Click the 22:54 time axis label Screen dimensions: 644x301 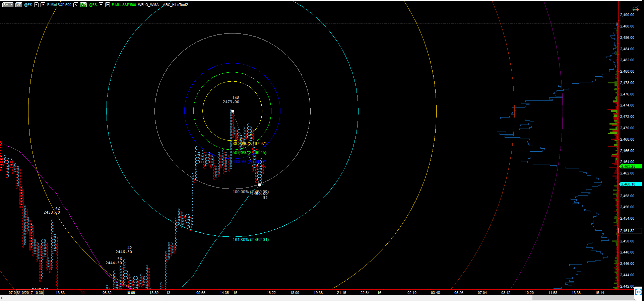pos(365,293)
